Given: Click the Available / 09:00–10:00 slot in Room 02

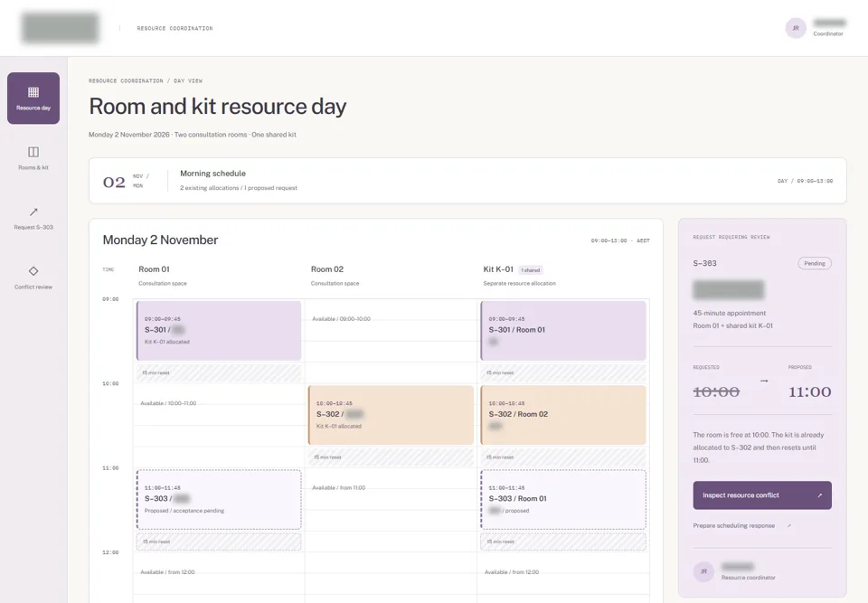Looking at the screenshot, I should [341, 319].
